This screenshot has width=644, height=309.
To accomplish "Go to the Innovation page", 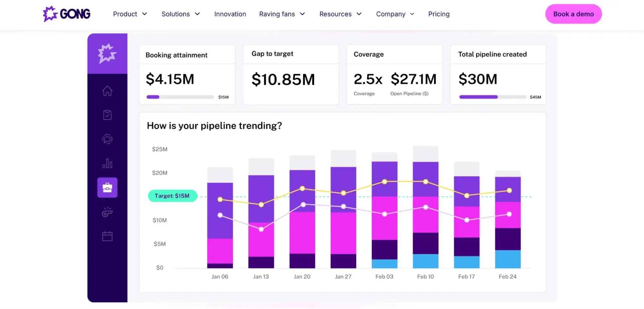I will (230, 14).
